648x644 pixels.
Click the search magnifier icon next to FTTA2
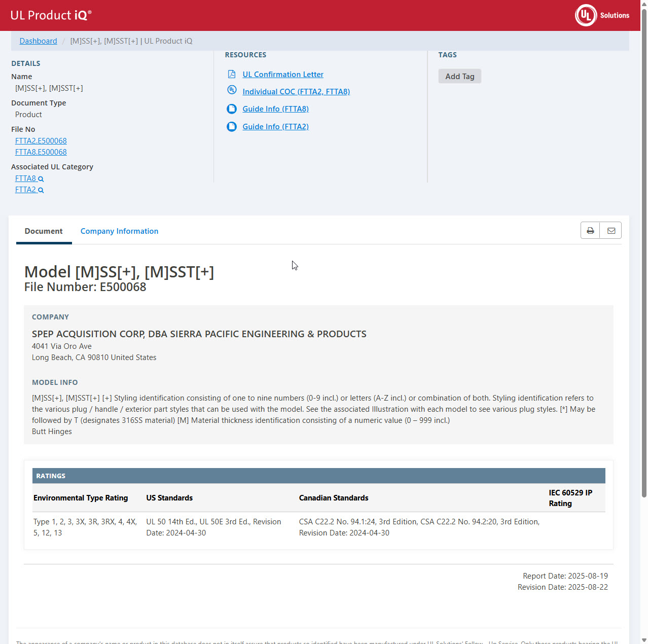point(41,190)
